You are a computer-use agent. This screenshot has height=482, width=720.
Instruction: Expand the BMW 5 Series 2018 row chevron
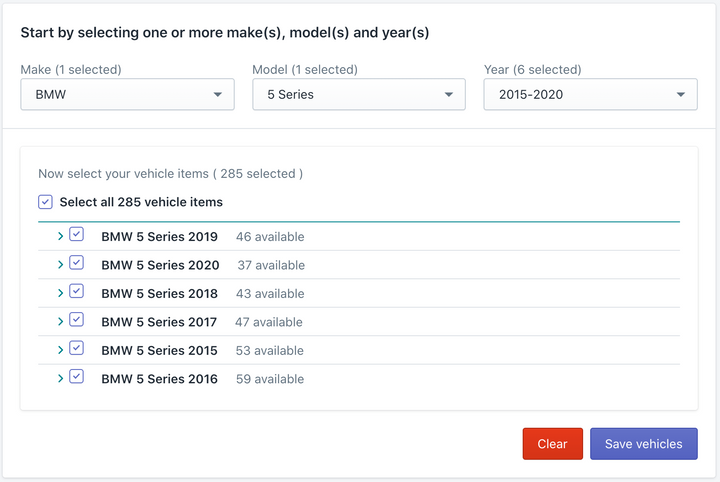click(60, 293)
